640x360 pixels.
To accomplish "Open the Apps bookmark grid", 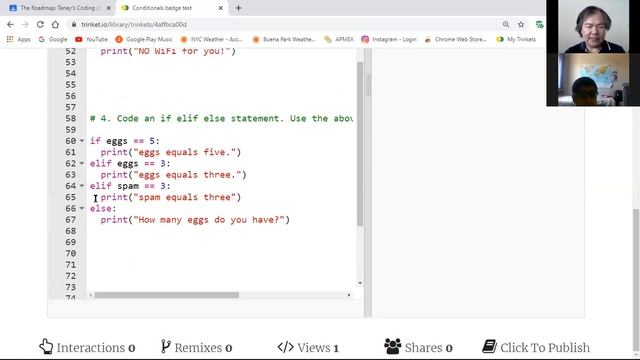I will (x=19, y=39).
